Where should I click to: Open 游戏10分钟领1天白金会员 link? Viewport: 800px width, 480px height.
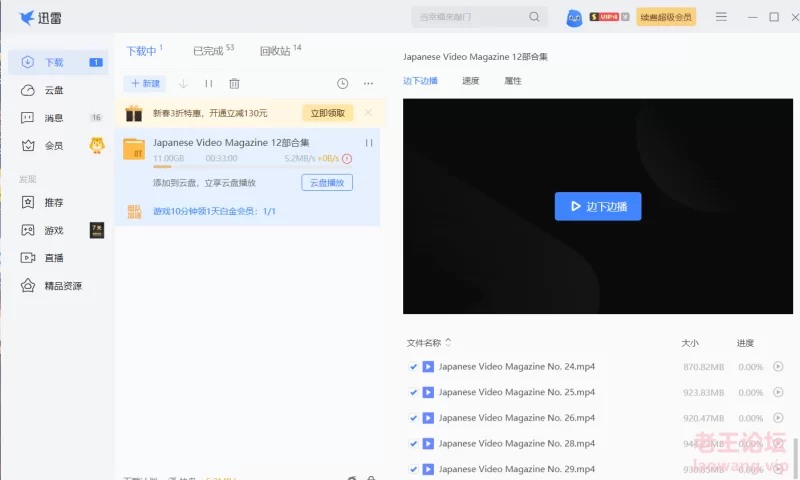[214, 211]
